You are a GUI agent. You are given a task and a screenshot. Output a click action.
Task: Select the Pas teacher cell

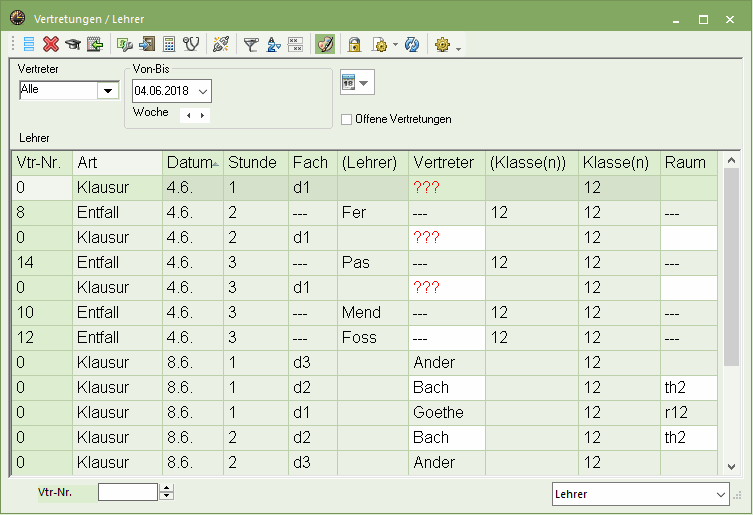click(373, 262)
